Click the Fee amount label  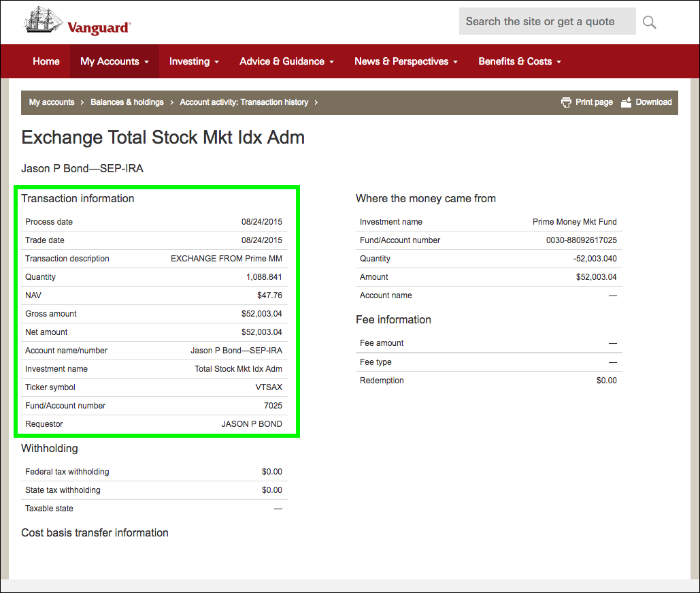[x=382, y=342]
